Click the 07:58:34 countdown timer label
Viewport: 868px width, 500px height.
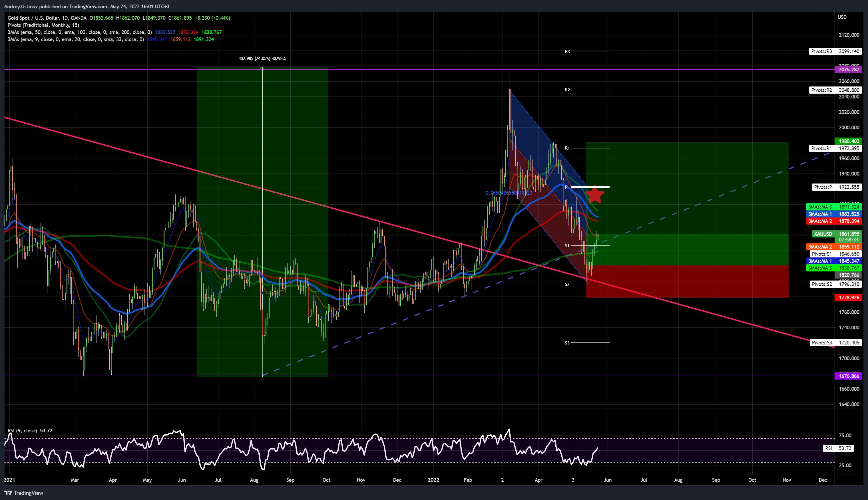click(x=848, y=240)
